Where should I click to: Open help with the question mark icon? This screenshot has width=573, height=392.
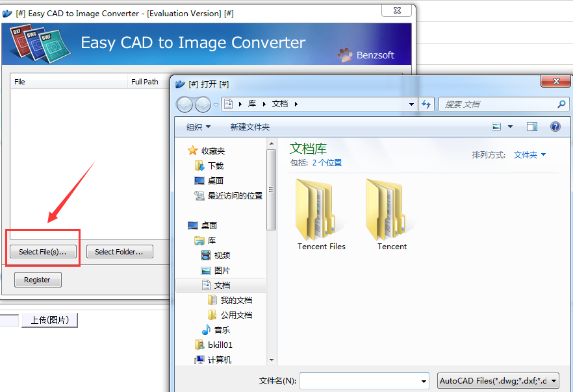point(555,127)
